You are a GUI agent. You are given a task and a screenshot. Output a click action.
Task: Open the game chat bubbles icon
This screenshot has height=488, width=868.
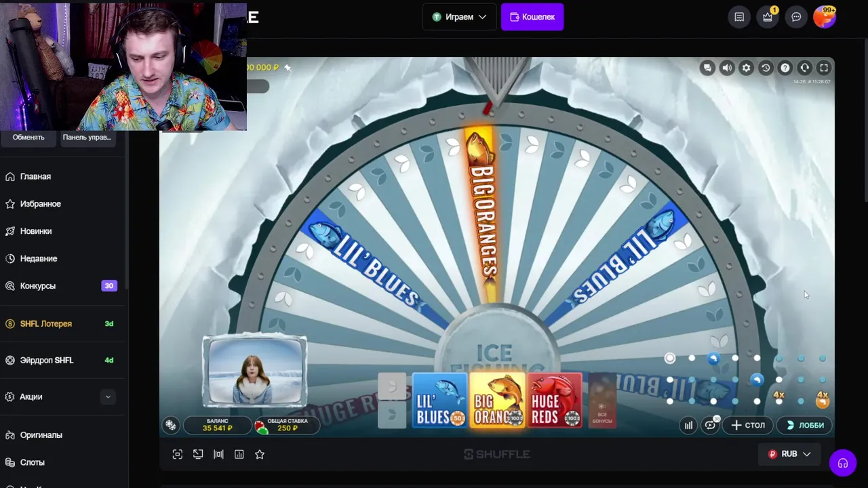(707, 68)
